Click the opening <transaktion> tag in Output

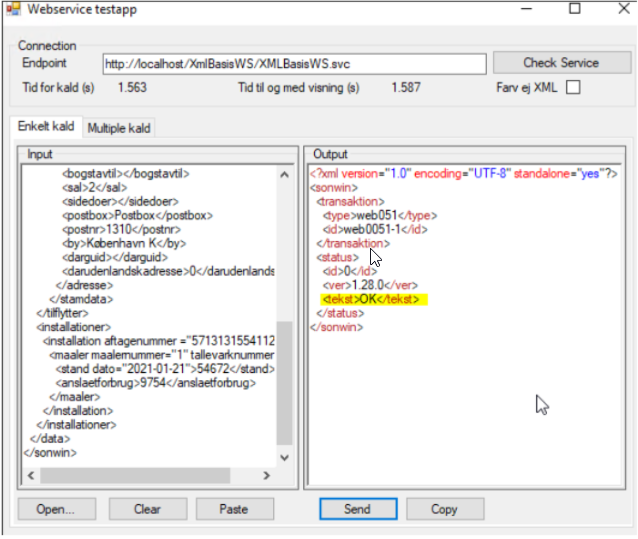350,202
